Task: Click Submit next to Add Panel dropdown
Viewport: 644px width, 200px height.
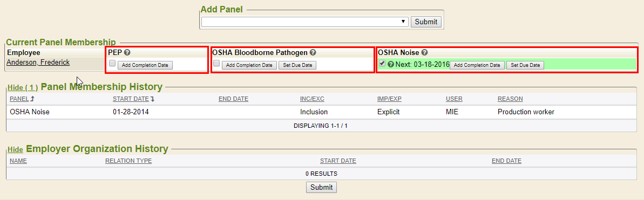Action: [426, 22]
